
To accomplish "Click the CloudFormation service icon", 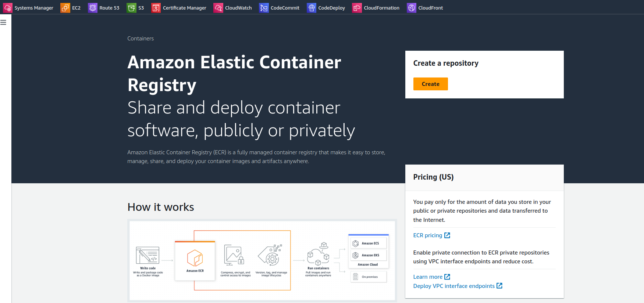I will pyautogui.click(x=357, y=8).
